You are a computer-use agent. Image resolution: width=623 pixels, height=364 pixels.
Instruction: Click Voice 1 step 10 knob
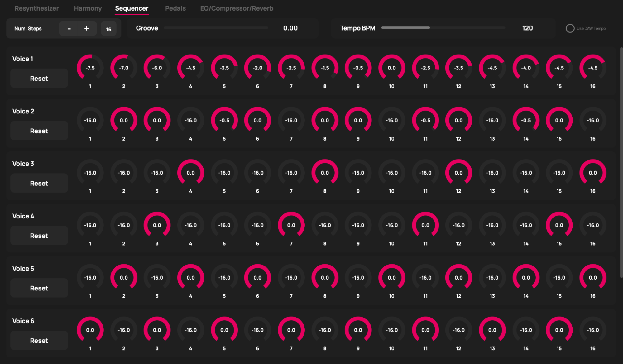point(391,68)
